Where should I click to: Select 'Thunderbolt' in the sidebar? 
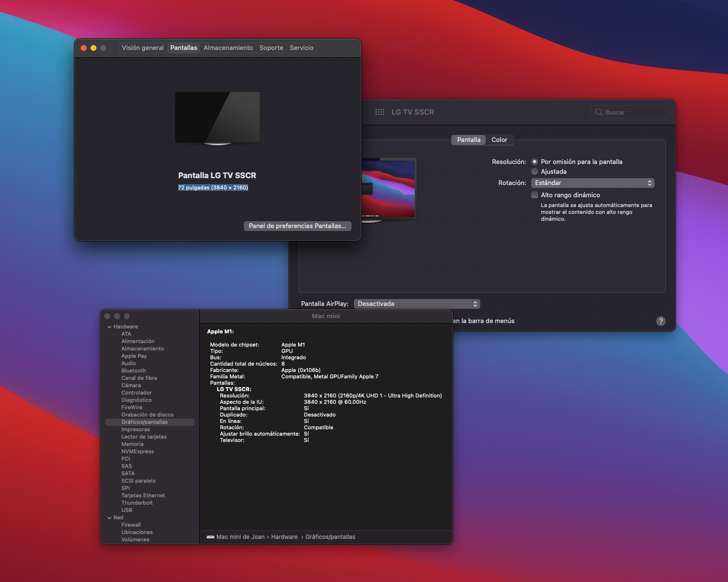click(x=137, y=503)
